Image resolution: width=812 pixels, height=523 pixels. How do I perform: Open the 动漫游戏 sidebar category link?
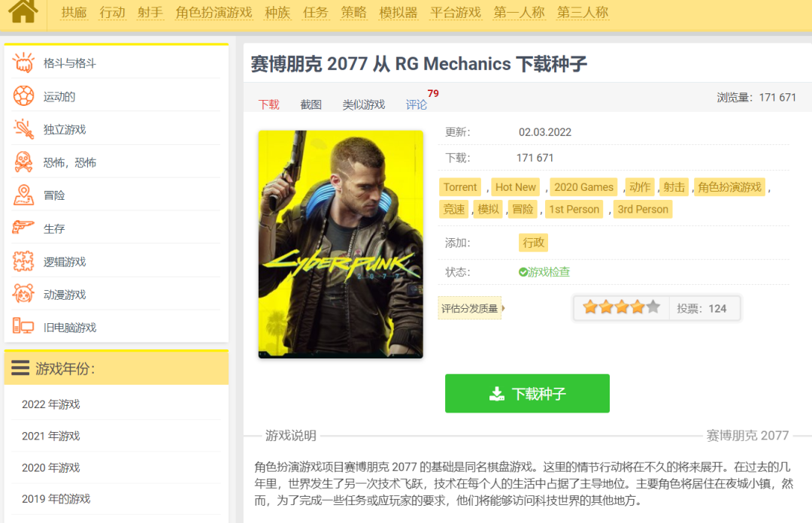65,295
